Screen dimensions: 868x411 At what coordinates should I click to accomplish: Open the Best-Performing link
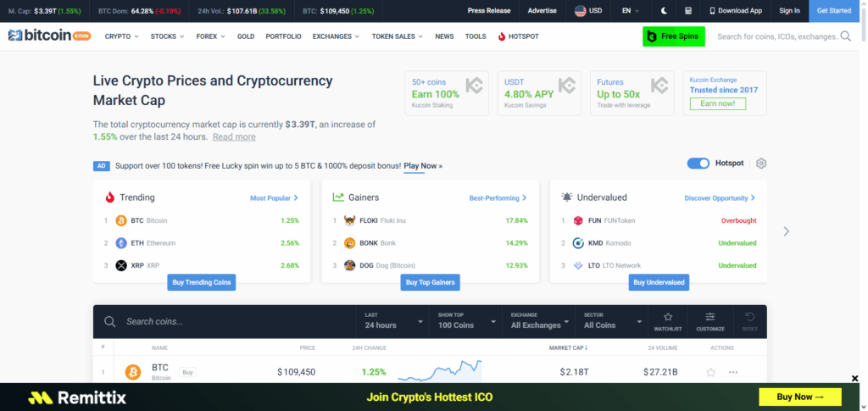pos(498,198)
